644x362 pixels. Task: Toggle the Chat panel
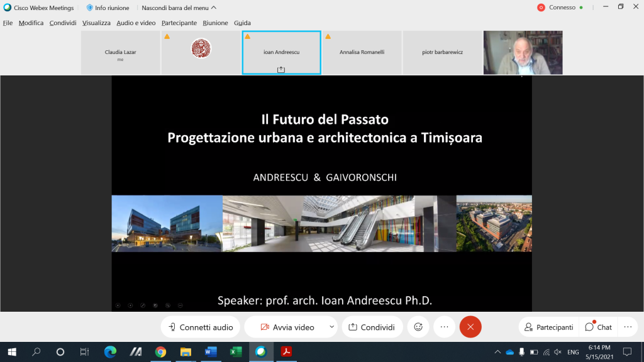click(x=598, y=327)
